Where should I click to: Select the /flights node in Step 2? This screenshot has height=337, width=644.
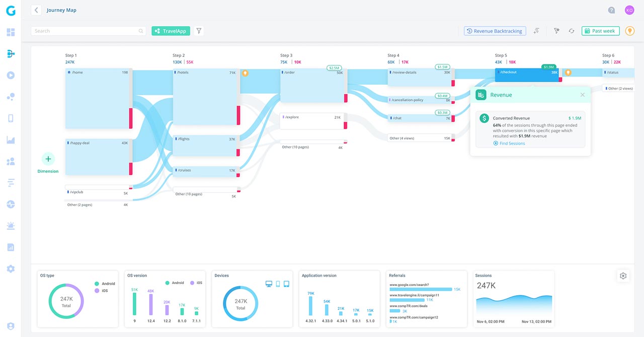pos(206,146)
